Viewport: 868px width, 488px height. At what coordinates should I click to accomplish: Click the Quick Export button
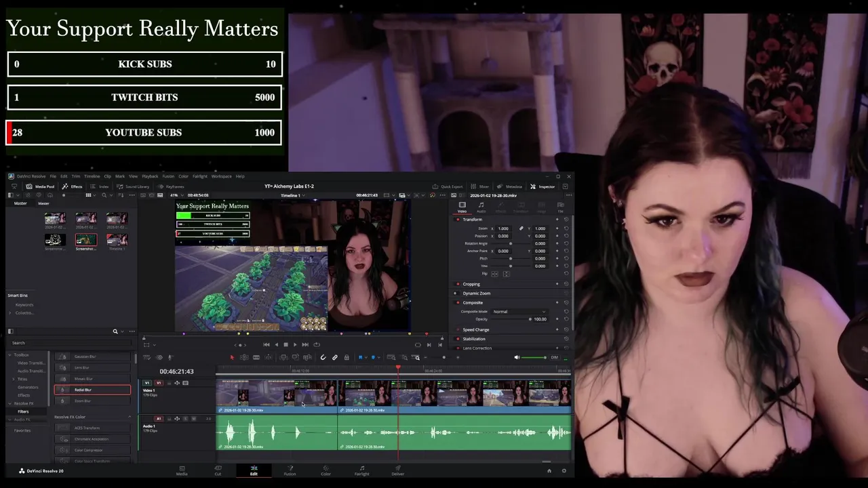point(448,186)
